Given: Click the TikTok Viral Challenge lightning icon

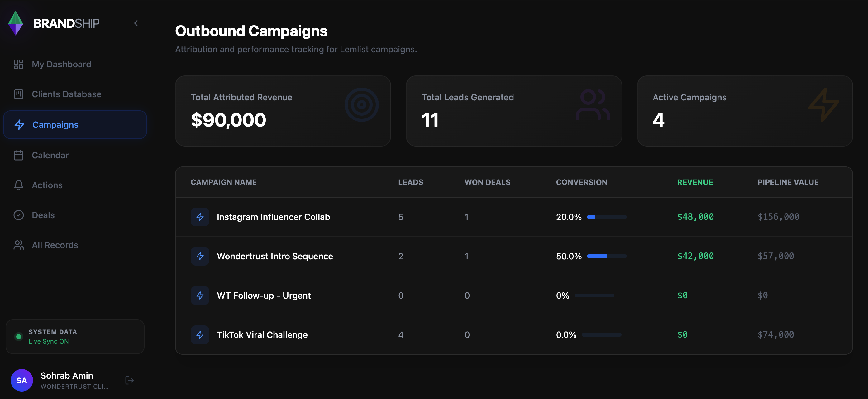Looking at the screenshot, I should click(200, 335).
